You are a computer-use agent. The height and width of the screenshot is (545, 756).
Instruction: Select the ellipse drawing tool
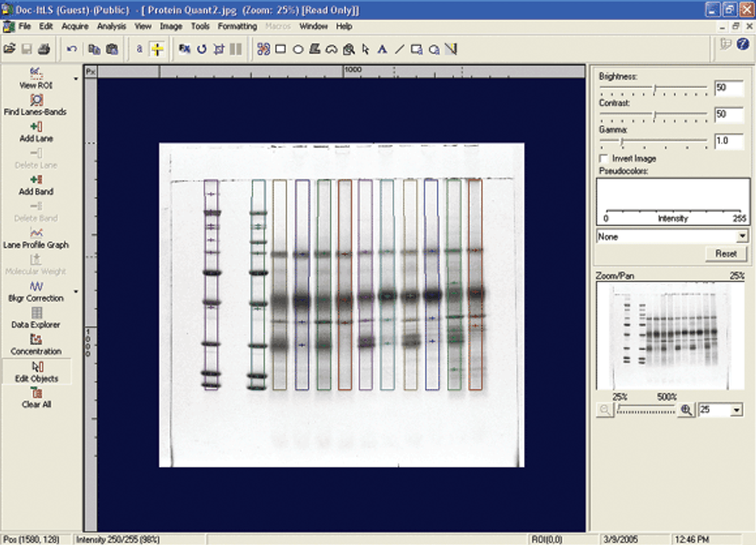pyautogui.click(x=298, y=49)
